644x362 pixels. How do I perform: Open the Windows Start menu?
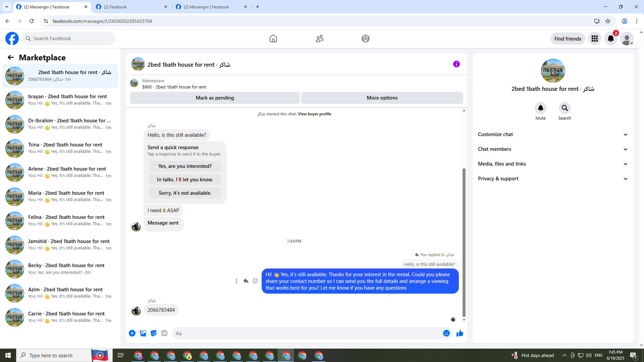[x=8, y=355]
